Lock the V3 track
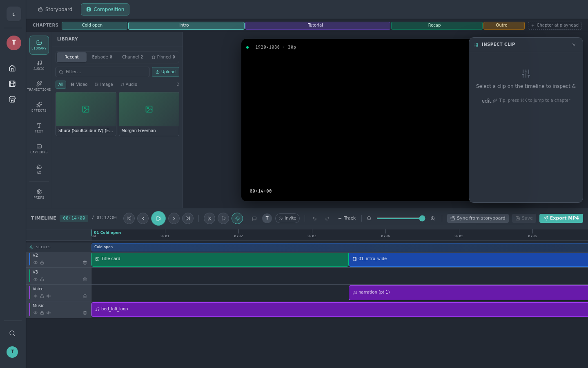The image size is (588, 368). click(x=42, y=279)
